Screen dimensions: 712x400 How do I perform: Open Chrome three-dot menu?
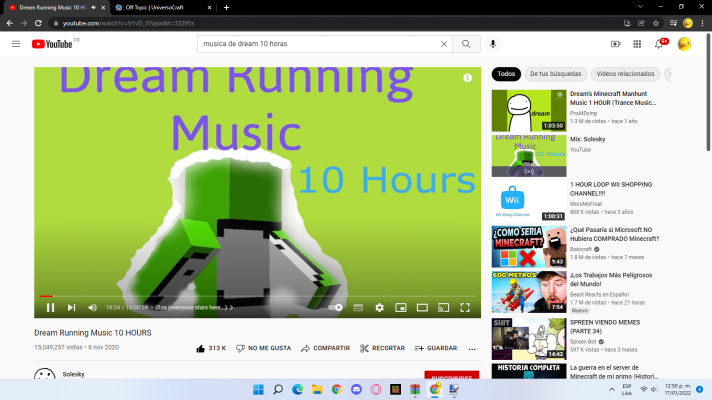702,23
